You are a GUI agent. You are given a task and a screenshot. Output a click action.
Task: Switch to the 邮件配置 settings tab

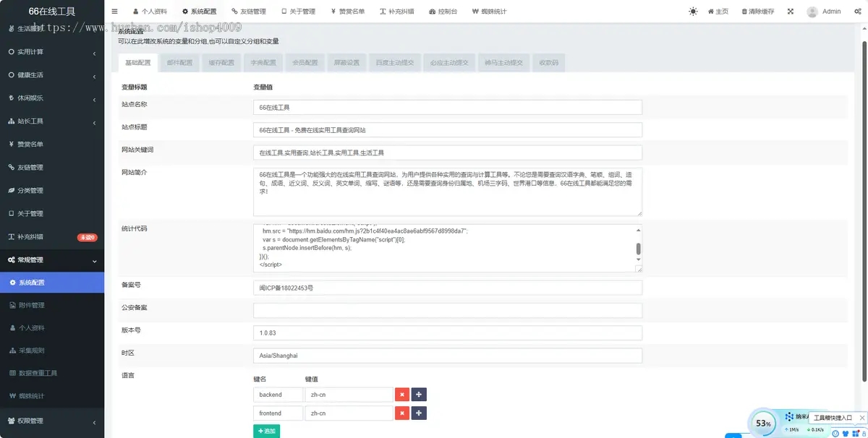tap(180, 63)
